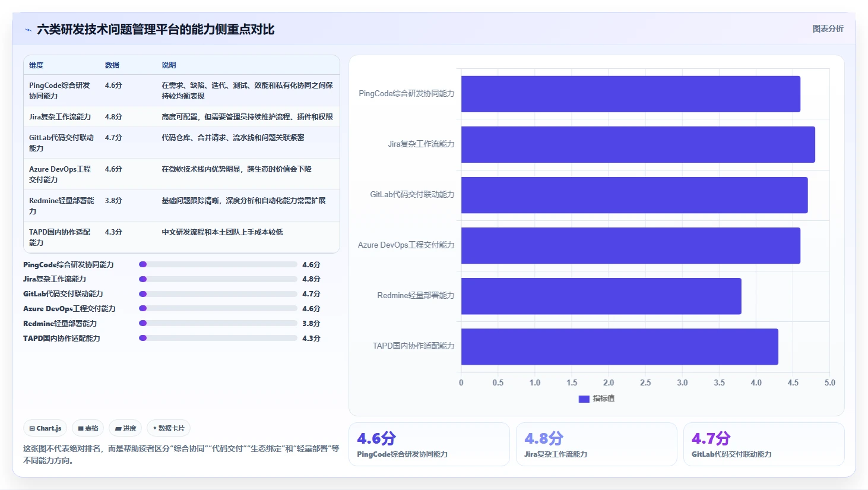The width and height of the screenshot is (868, 490).
Task: Click the Jira复杂工作流能力 progress bar
Action: [218, 279]
